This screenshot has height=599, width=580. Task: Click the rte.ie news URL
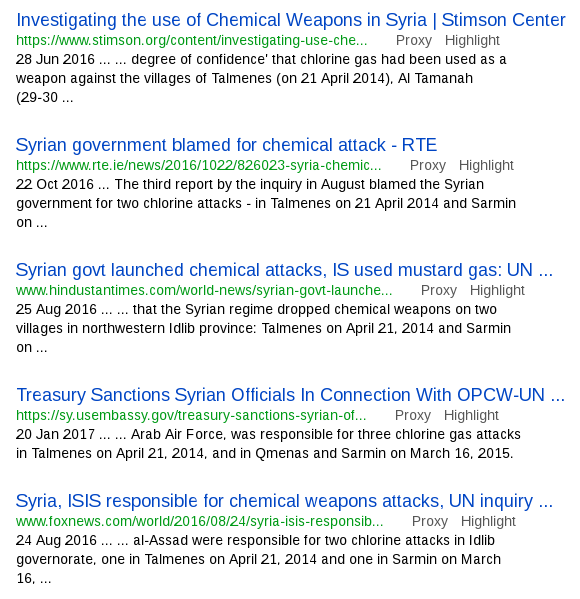click(199, 165)
